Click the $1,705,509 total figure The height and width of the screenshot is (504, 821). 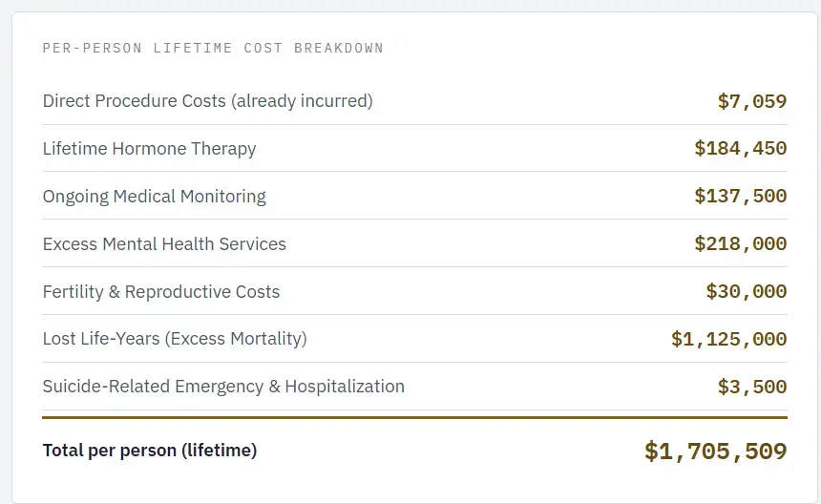pos(715,451)
